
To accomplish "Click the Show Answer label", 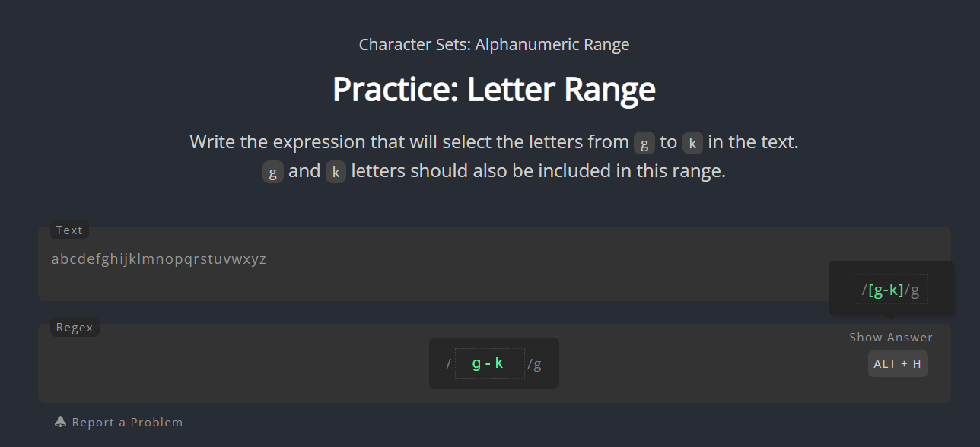I will (x=891, y=337).
